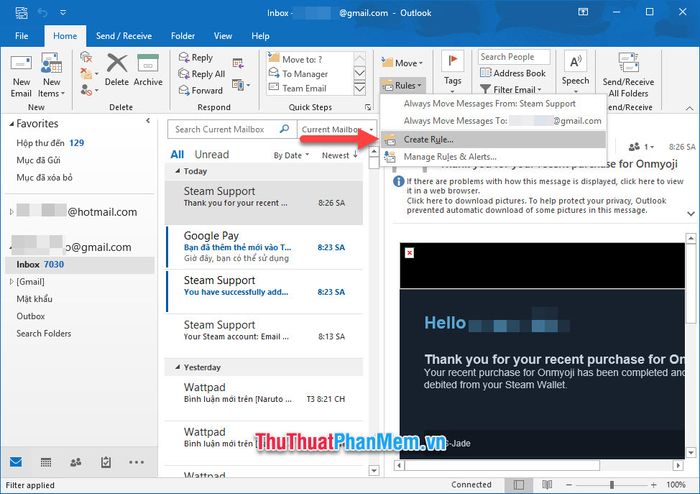Collapse the Today group

pos(177,171)
